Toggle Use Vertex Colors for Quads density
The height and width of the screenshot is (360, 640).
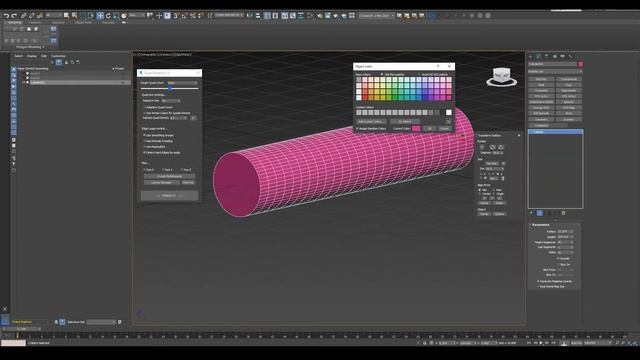(x=144, y=113)
